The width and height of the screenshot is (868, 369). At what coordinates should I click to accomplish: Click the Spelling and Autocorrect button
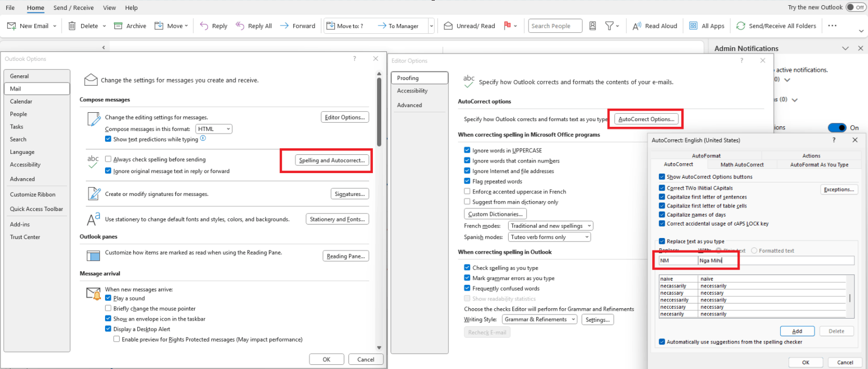click(332, 160)
